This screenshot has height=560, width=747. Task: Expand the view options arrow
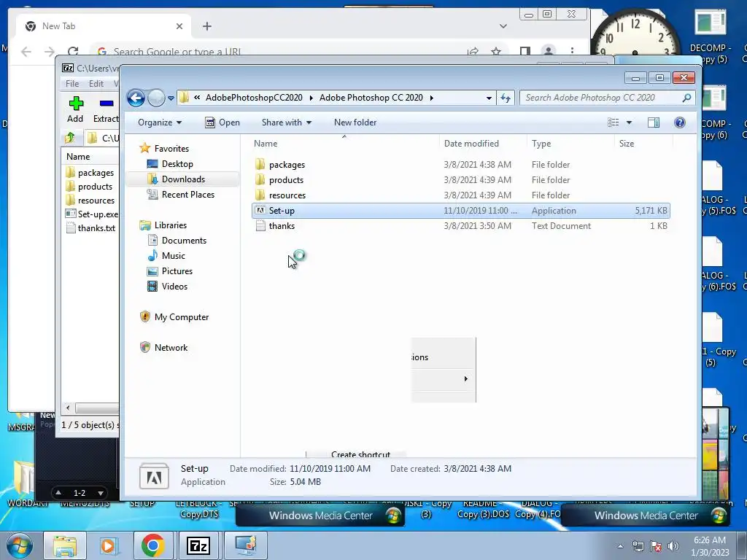pyautogui.click(x=629, y=122)
